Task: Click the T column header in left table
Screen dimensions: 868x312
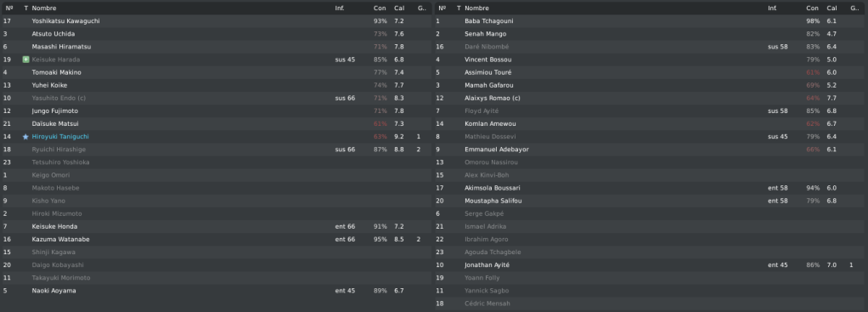Action: click(x=26, y=9)
